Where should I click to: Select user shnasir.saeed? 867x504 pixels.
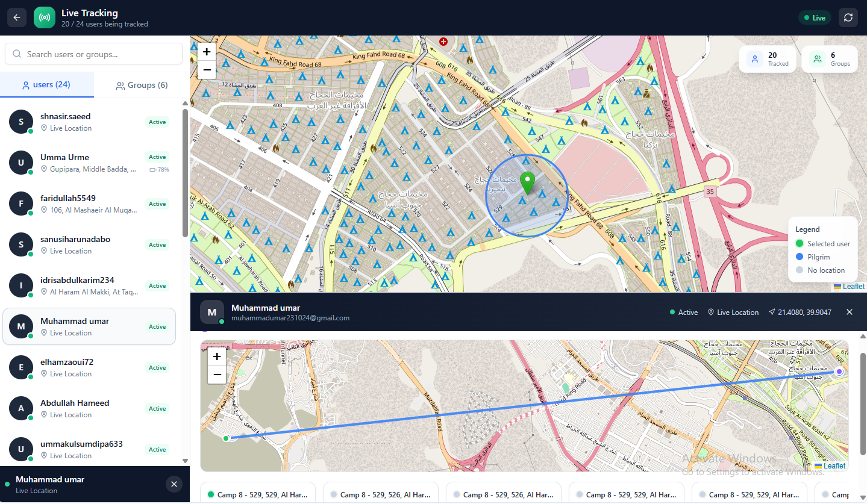click(89, 122)
